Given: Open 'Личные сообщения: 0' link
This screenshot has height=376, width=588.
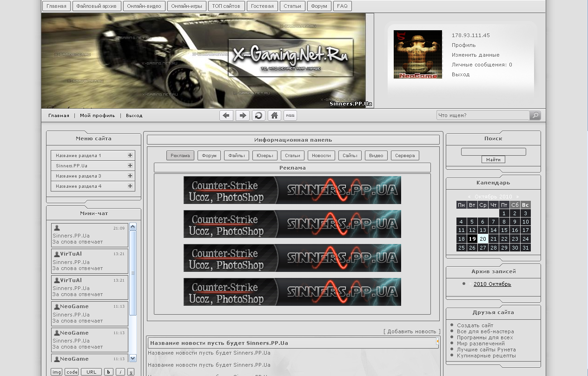Looking at the screenshot, I should (x=482, y=65).
